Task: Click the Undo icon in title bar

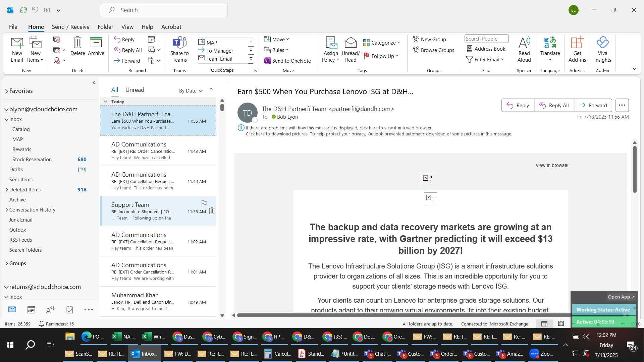Action: (x=35, y=10)
